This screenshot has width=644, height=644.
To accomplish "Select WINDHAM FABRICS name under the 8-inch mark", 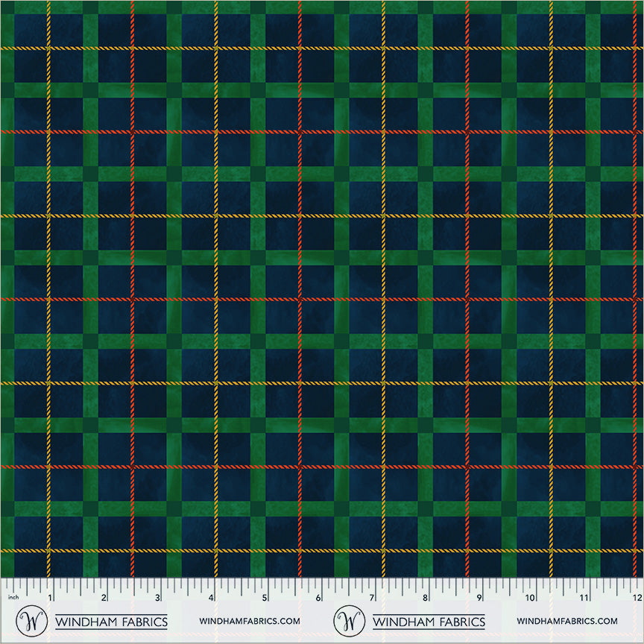I will tap(429, 621).
